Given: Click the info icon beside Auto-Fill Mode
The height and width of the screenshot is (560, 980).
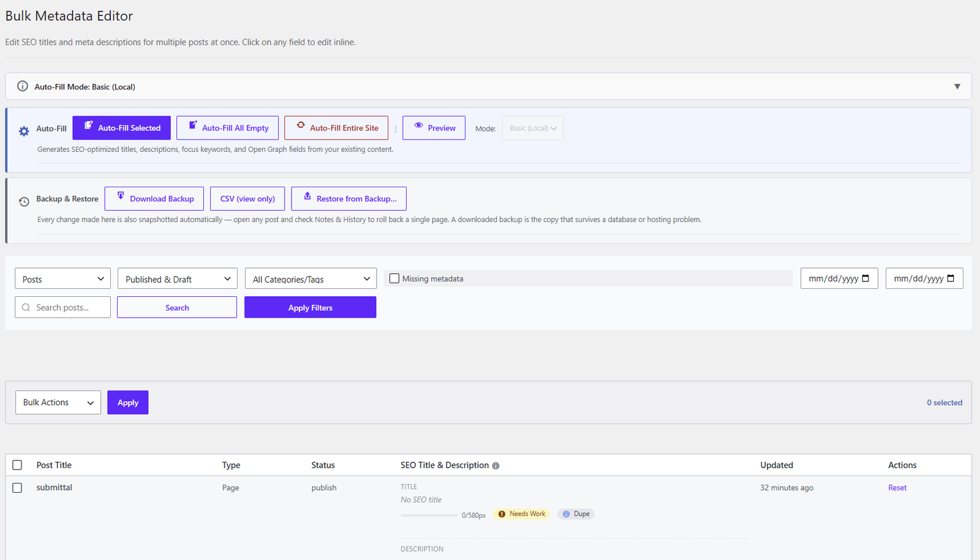Looking at the screenshot, I should coord(23,86).
